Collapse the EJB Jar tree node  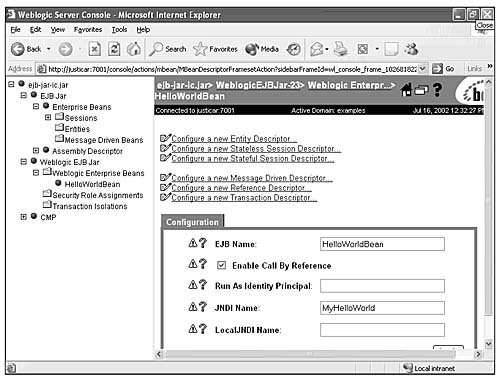[23, 95]
